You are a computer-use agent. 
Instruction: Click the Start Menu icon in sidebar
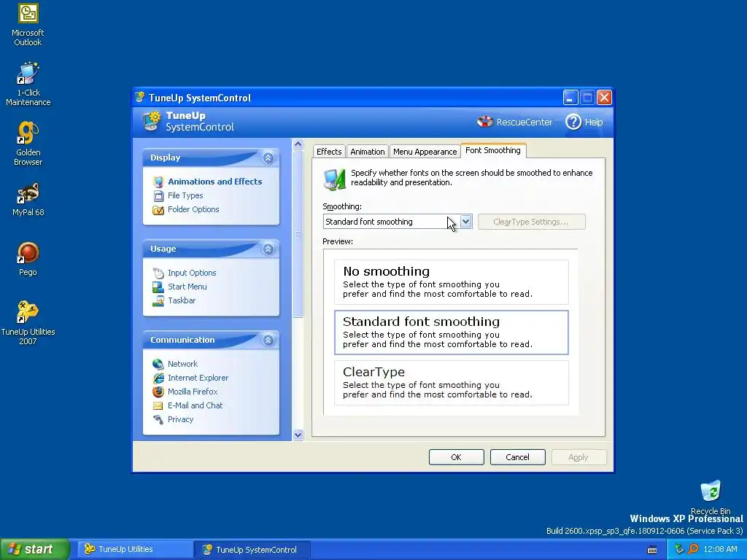[158, 287]
